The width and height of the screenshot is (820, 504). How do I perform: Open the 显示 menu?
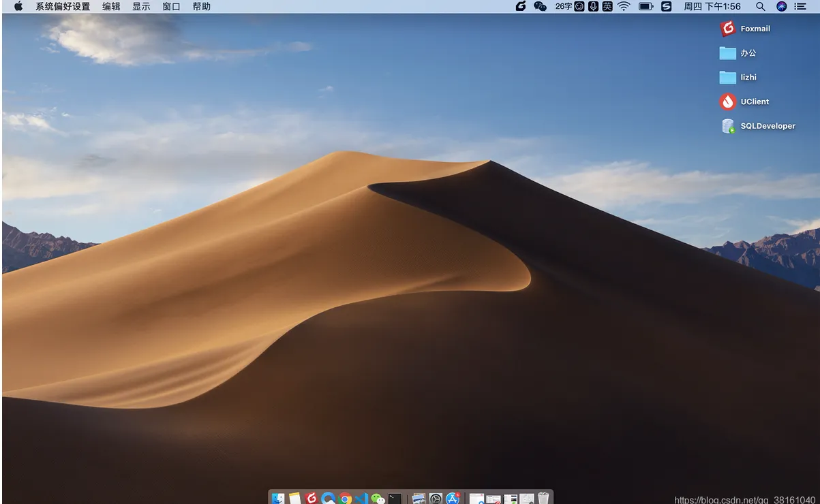[x=141, y=6]
